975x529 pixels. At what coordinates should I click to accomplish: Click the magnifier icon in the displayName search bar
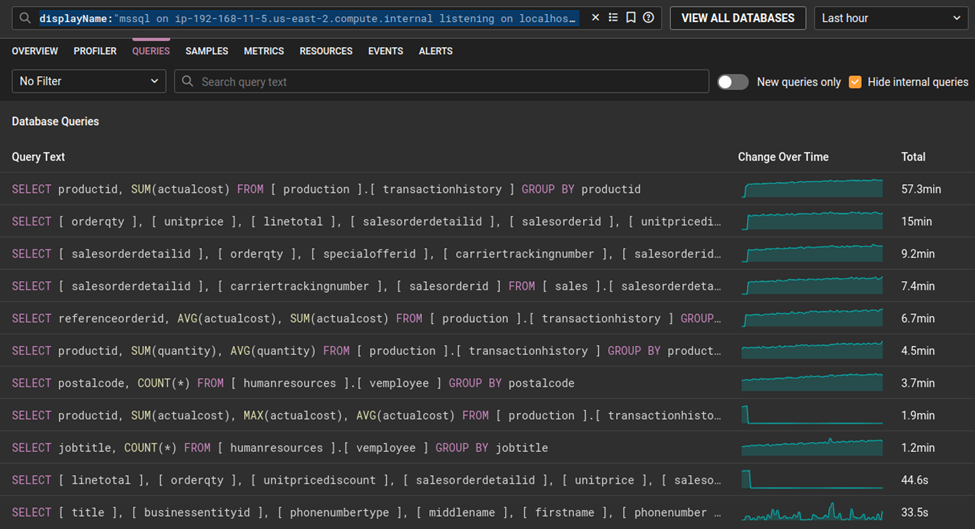coord(25,18)
